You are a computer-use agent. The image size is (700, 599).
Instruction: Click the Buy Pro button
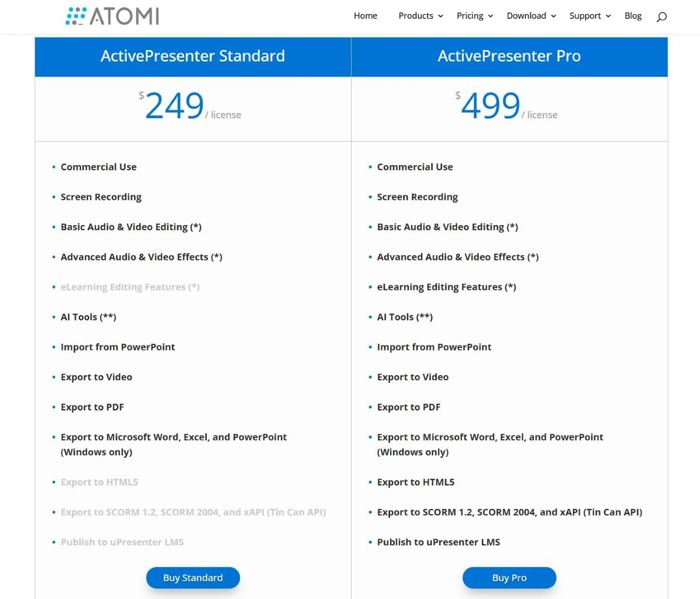coord(509,577)
